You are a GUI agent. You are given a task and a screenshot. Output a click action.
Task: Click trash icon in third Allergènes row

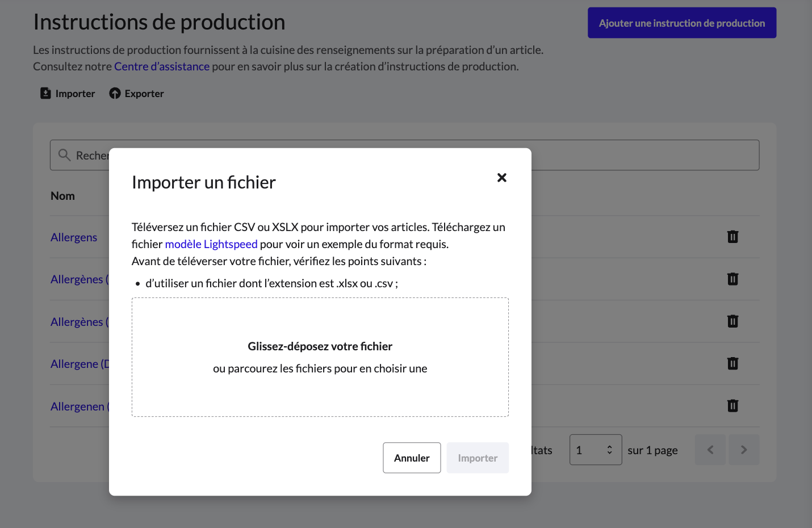pos(733,321)
